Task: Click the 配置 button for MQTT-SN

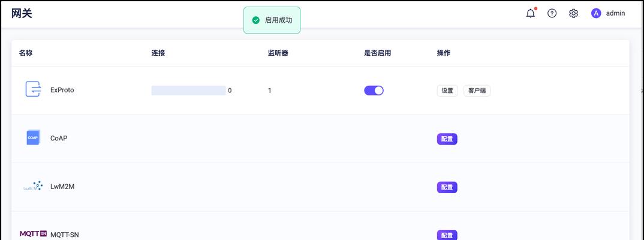Action: pyautogui.click(x=447, y=235)
